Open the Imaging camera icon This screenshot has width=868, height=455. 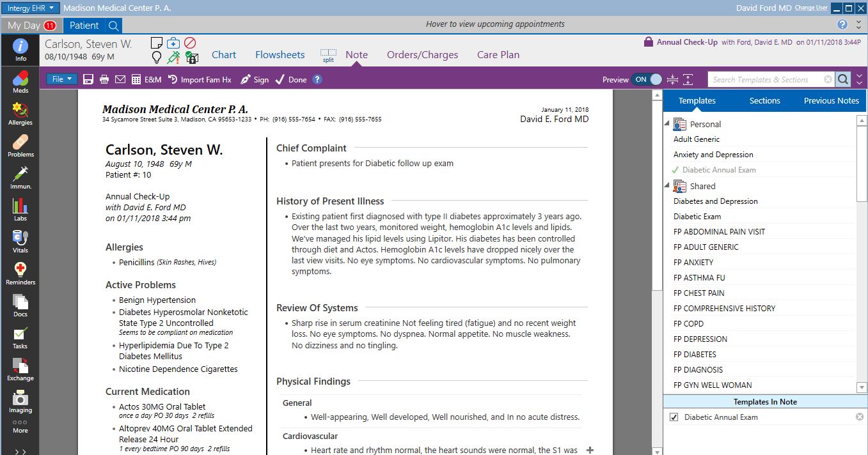tap(20, 401)
